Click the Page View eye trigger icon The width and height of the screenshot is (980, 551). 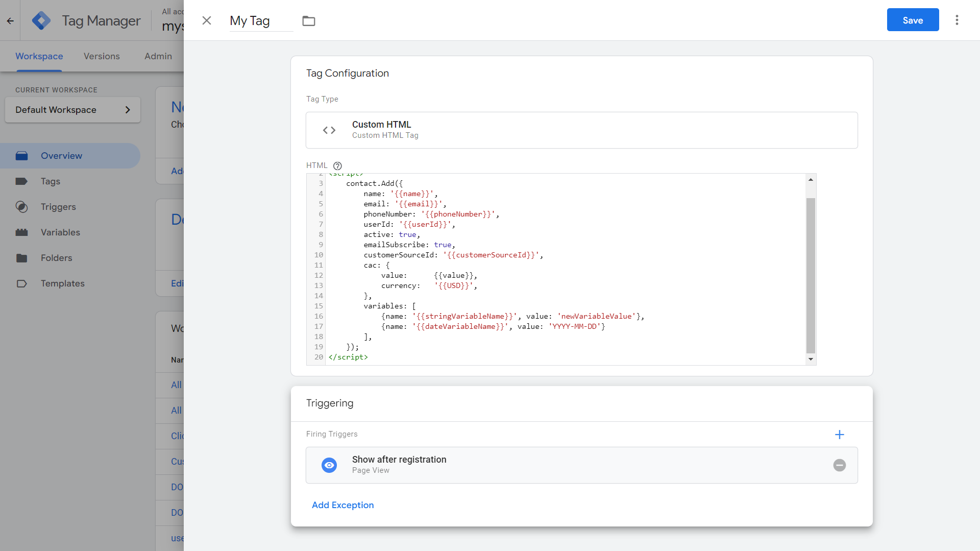pyautogui.click(x=329, y=465)
